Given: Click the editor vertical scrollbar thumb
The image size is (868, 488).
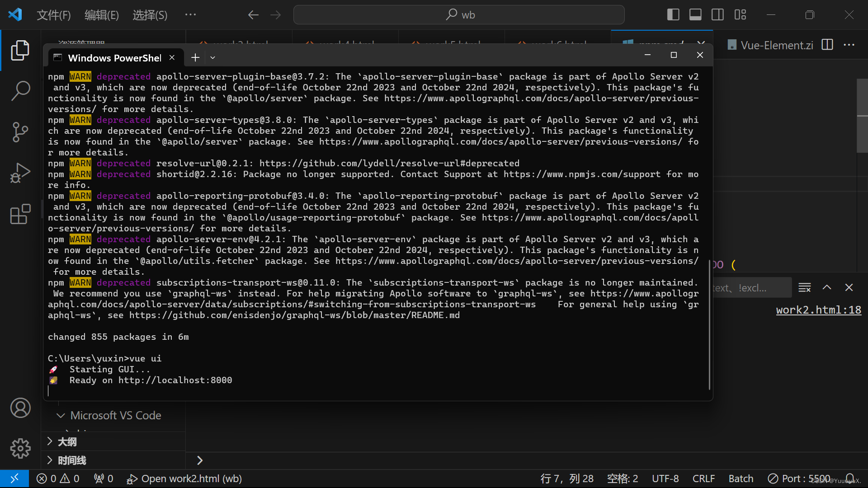Looking at the screenshot, I should pos(862,115).
